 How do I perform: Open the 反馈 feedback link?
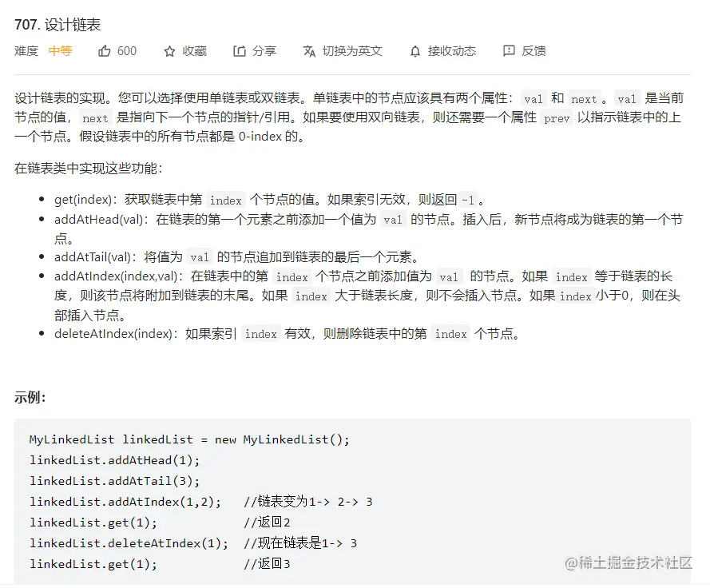[533, 51]
